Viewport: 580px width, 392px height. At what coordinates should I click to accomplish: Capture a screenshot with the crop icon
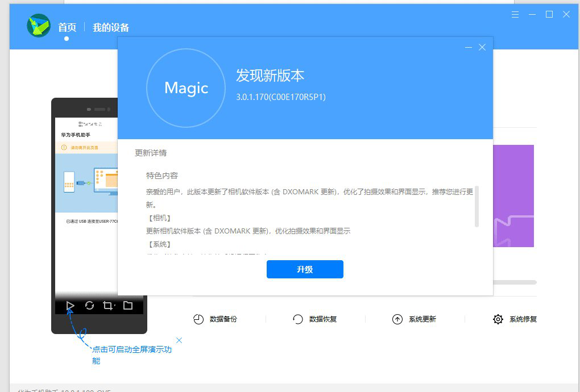click(x=107, y=306)
